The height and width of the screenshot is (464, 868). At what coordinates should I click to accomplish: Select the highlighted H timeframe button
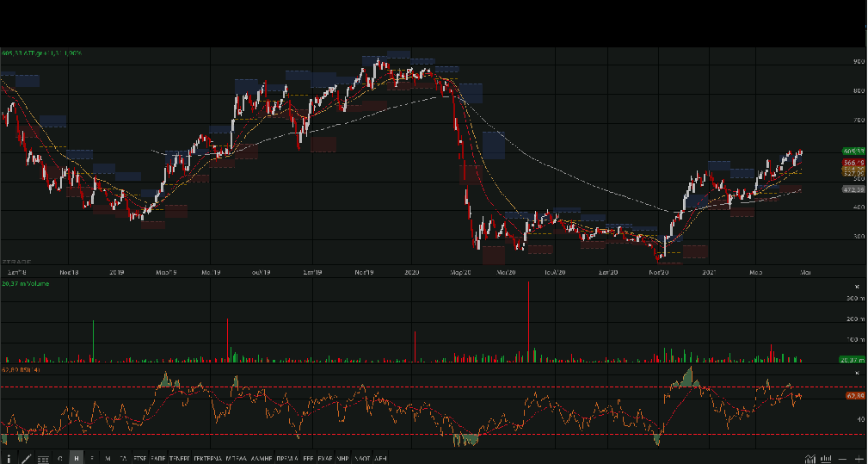(77, 459)
